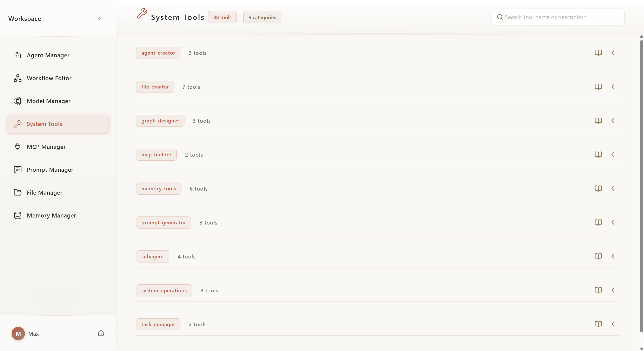Screen dimensions: 644x351
Task: Collapse the Workspace sidebar panel
Action: [99, 18]
